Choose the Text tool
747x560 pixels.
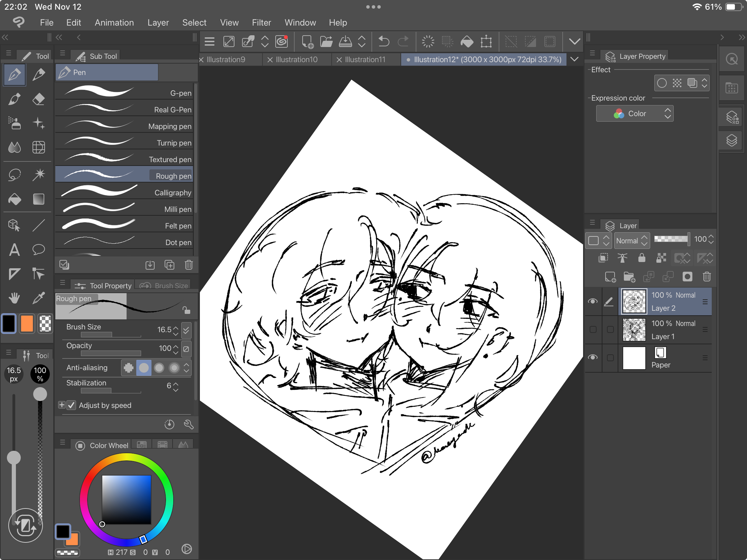point(14,250)
